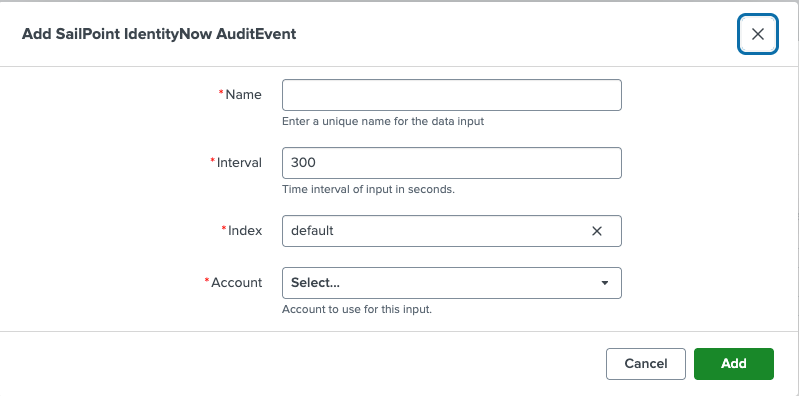Open the Account Select dropdown
799x396 pixels.
(x=451, y=283)
